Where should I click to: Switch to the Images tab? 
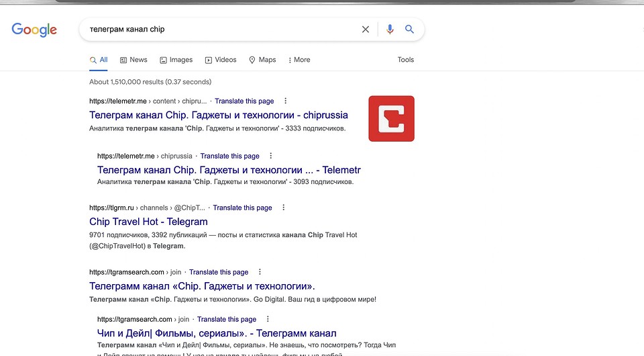[176, 60]
